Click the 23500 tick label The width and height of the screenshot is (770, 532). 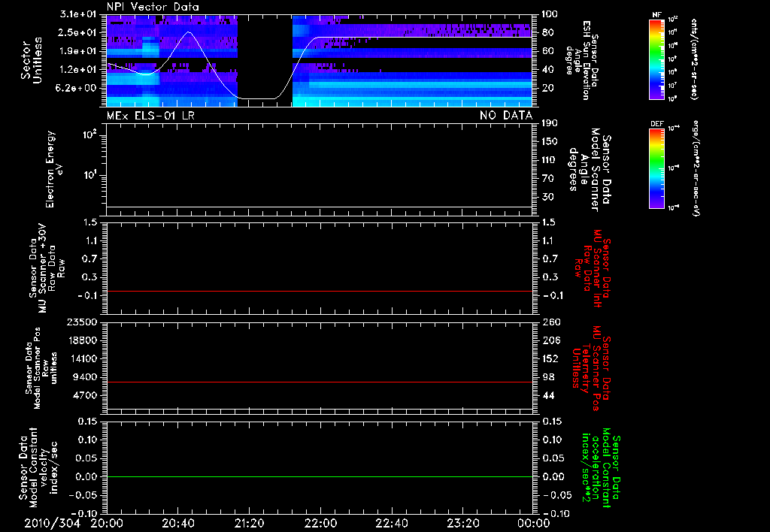coord(81,322)
